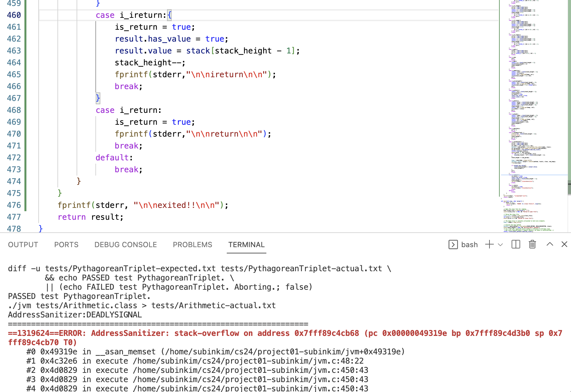Click line number 460 in the gutter
This screenshot has width=571, height=392.
14,15
